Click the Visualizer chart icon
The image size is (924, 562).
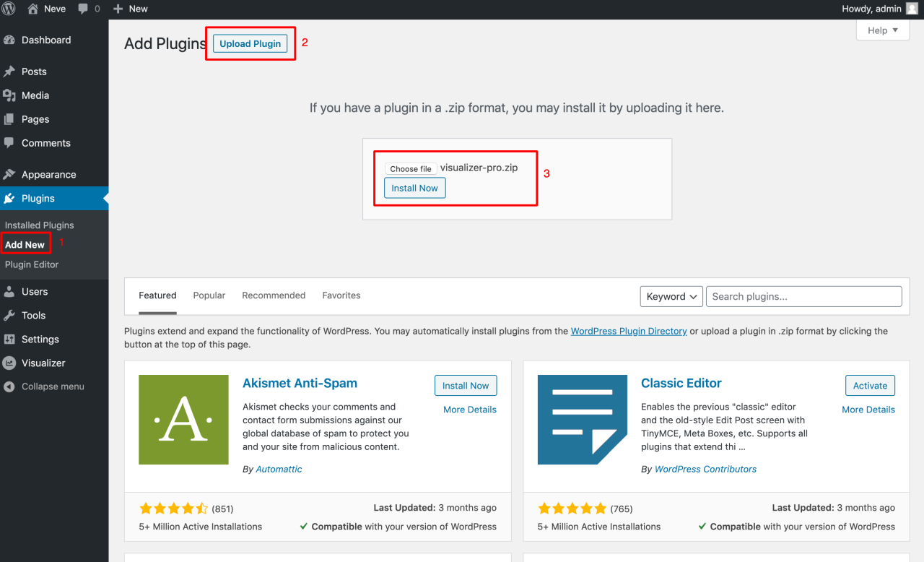tap(9, 363)
